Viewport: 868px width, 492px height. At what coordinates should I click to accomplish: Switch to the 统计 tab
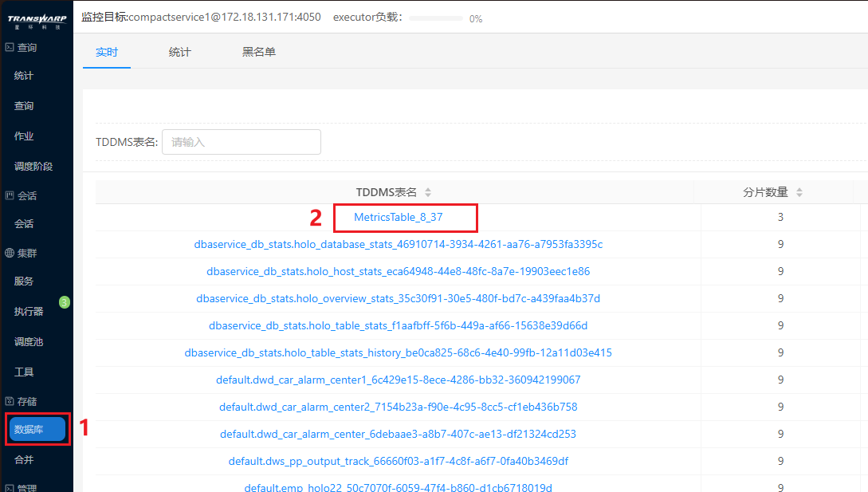coord(180,53)
